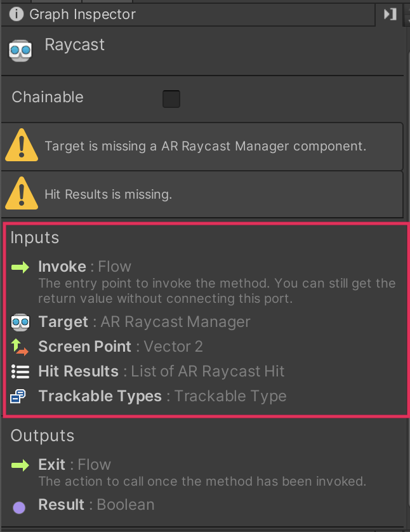Select the Graph Inspector tab title
The width and height of the screenshot is (410, 532).
83,14
